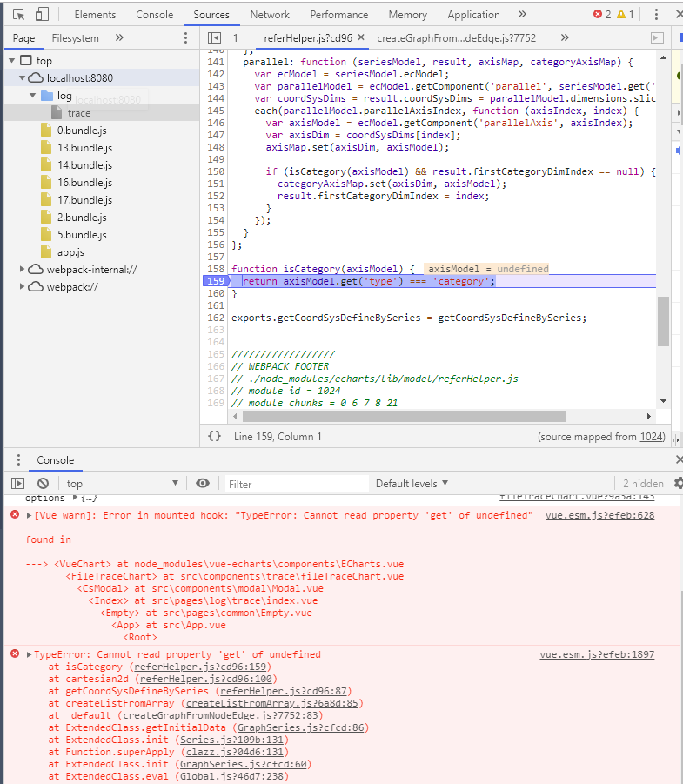Open the top context selector dropdown
The image size is (683, 784).
122,484
